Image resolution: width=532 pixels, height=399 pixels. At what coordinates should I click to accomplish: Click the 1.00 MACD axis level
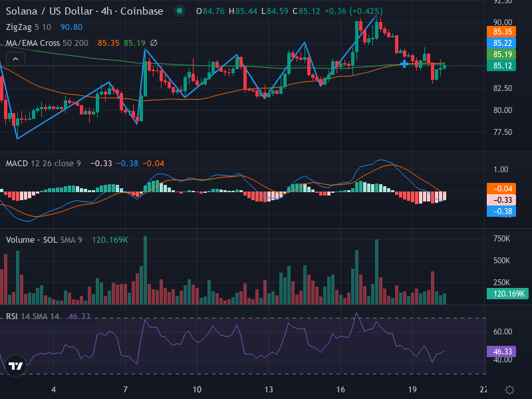tap(501, 170)
